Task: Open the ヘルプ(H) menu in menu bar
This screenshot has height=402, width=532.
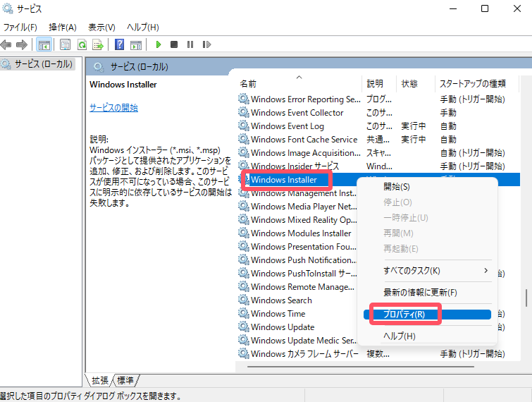Action: 143,28
